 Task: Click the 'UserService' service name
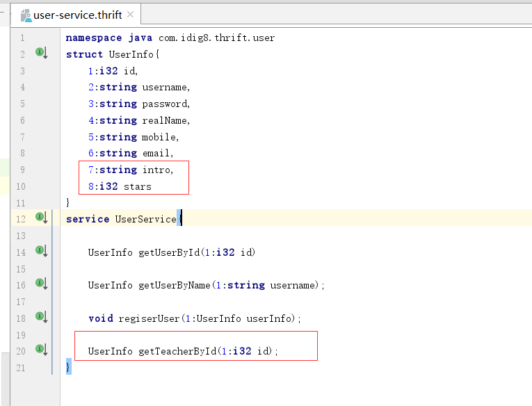(146, 219)
